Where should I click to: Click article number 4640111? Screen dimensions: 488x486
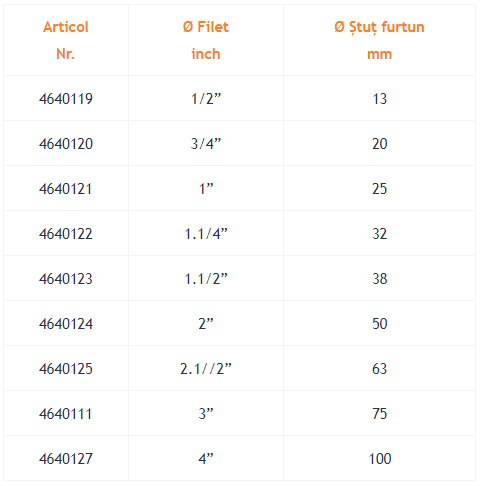66,414
